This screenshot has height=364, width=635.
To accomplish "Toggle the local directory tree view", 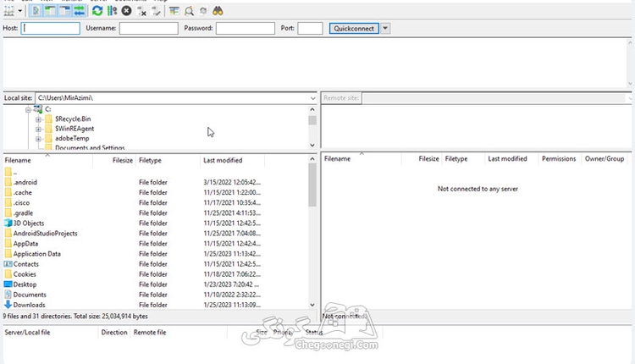I will tap(50, 11).
